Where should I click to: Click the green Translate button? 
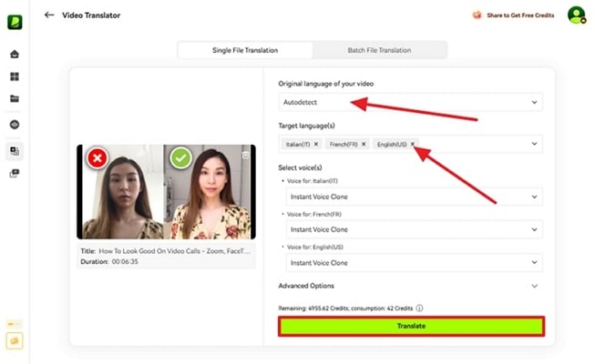coord(411,326)
